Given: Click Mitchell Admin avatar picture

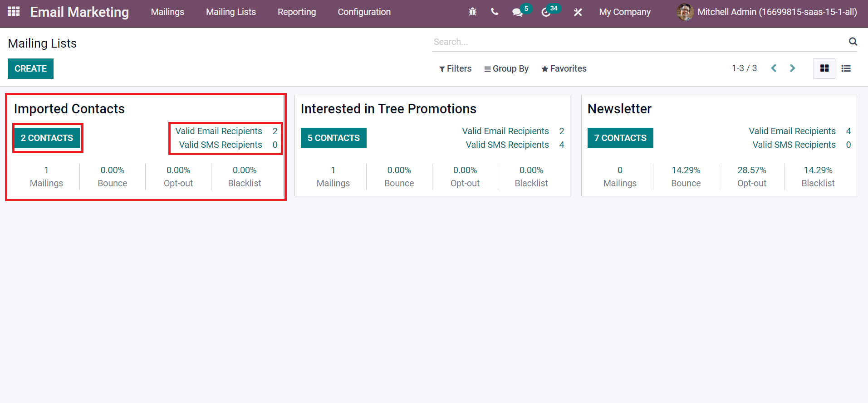Looking at the screenshot, I should pos(685,12).
